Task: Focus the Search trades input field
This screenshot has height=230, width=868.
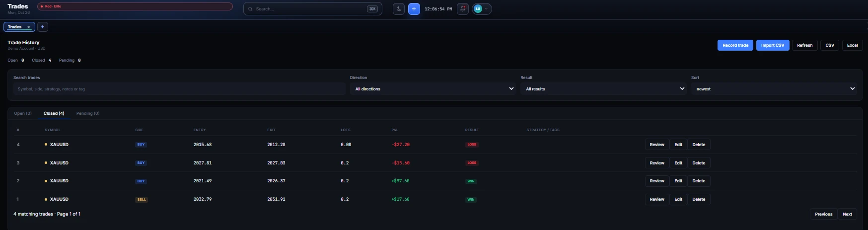Action: pos(179,89)
